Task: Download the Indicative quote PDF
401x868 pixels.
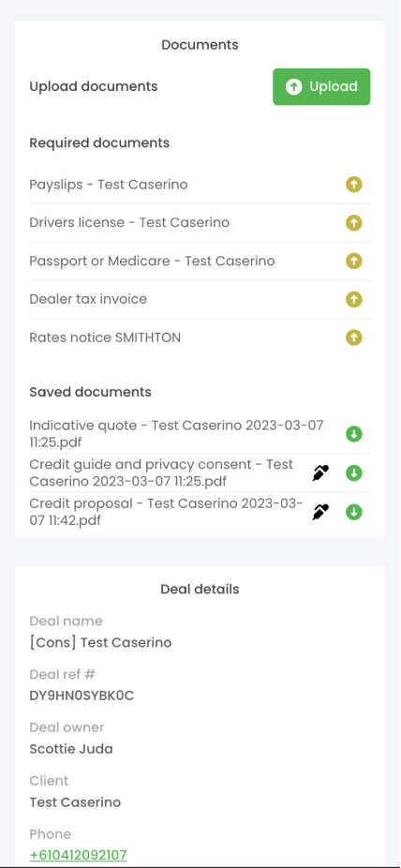Action: click(354, 435)
